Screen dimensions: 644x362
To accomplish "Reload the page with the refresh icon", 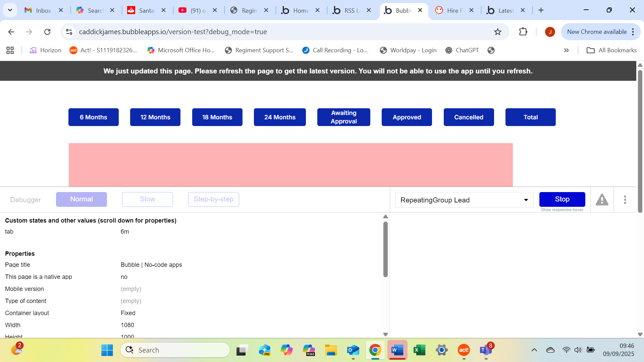I will coord(47,32).
